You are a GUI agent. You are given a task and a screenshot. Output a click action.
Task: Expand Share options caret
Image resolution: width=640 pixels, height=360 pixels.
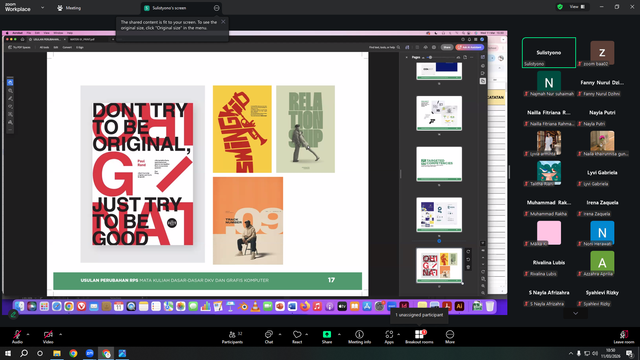tap(339, 334)
